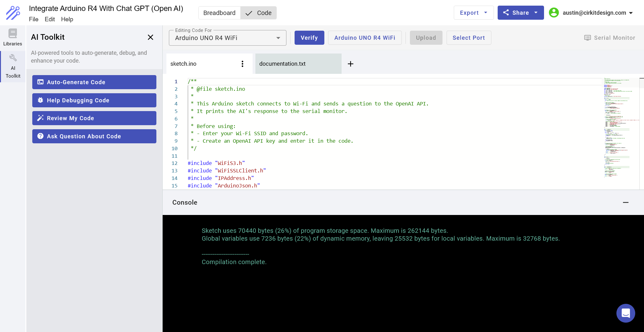The width and height of the screenshot is (644, 332).
Task: Open the Editing Code For dropdown
Action: (228, 38)
